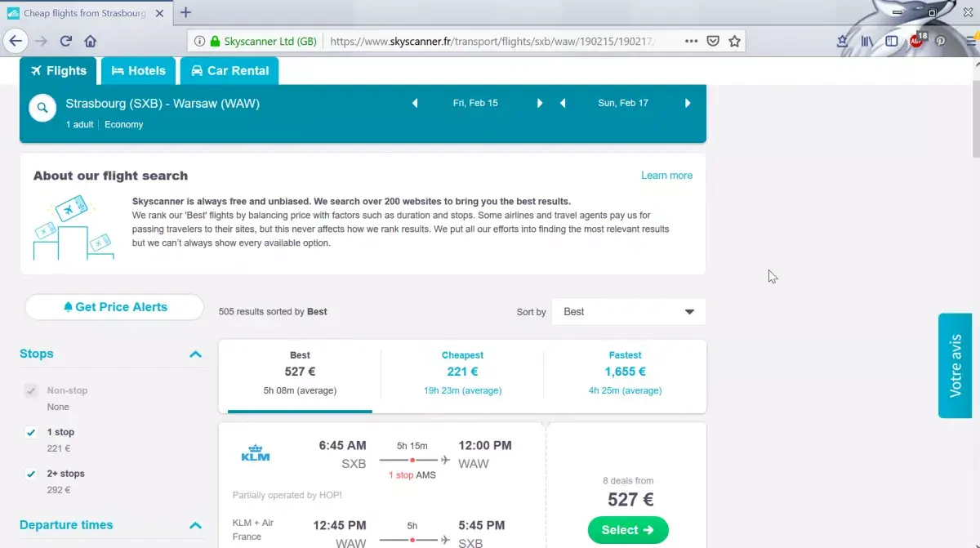980x548 pixels.
Task: Open bookmarks menu toolbar icon
Action: point(843,41)
